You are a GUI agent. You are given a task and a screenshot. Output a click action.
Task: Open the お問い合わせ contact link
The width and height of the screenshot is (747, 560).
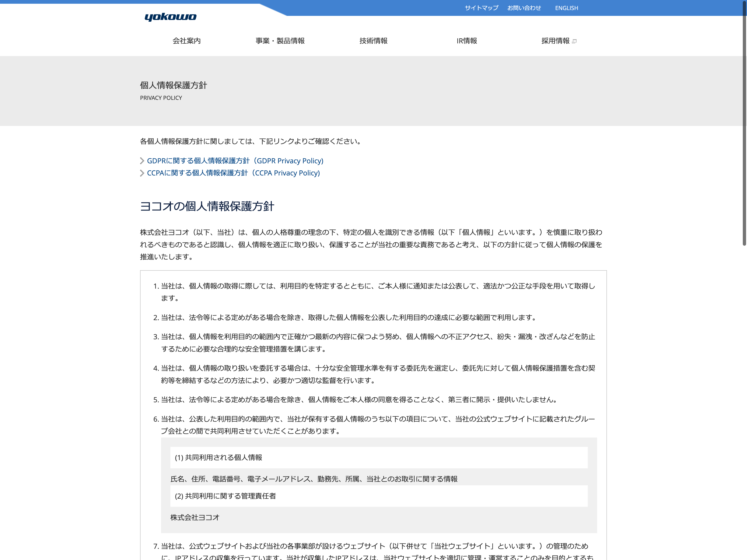(x=524, y=8)
